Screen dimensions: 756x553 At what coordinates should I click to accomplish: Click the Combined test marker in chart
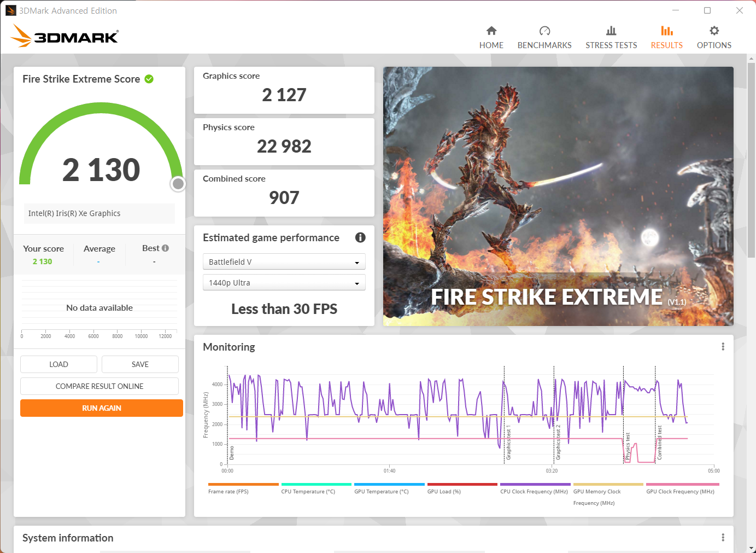[x=659, y=443]
